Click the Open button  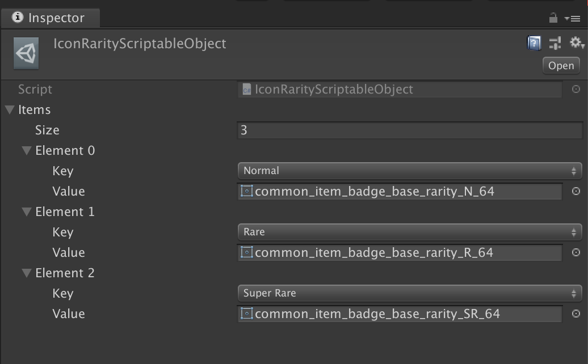pos(561,66)
